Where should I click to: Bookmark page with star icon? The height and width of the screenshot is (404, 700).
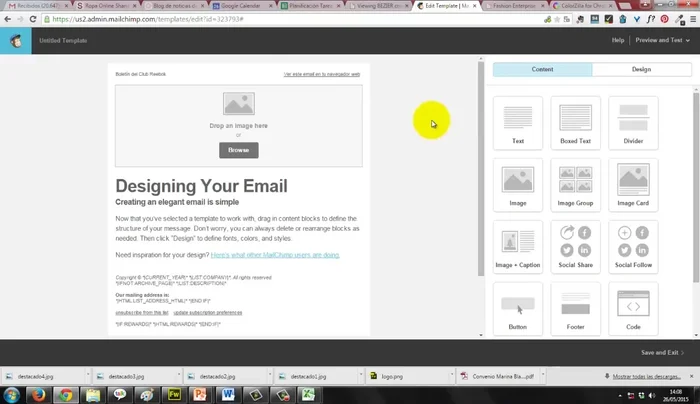click(x=557, y=19)
